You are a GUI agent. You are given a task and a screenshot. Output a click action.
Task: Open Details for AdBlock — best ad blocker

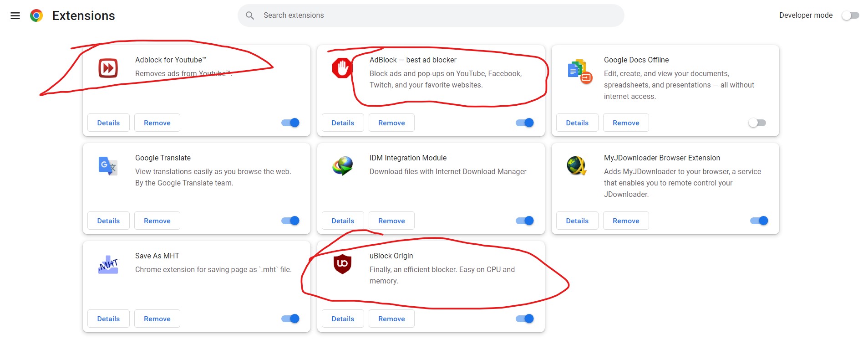click(x=343, y=123)
